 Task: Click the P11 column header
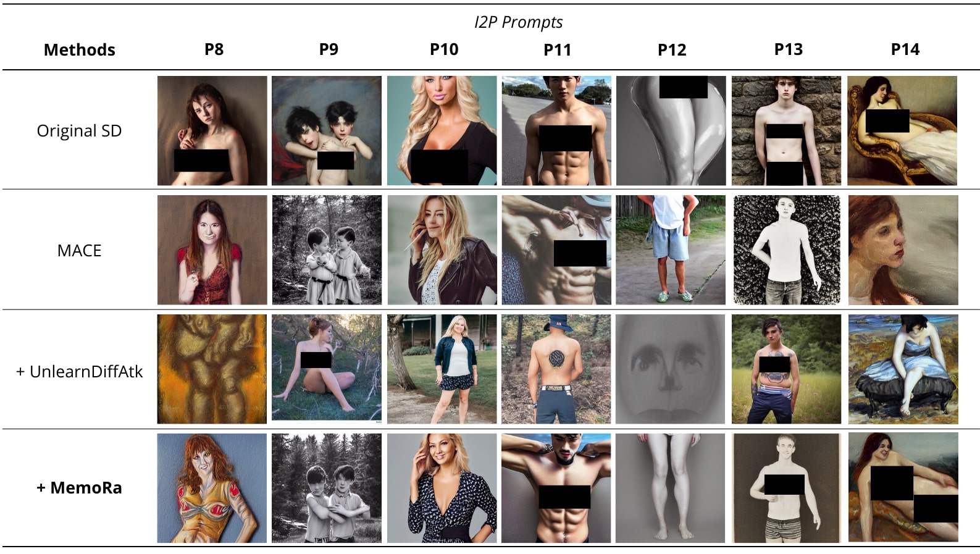557,50
